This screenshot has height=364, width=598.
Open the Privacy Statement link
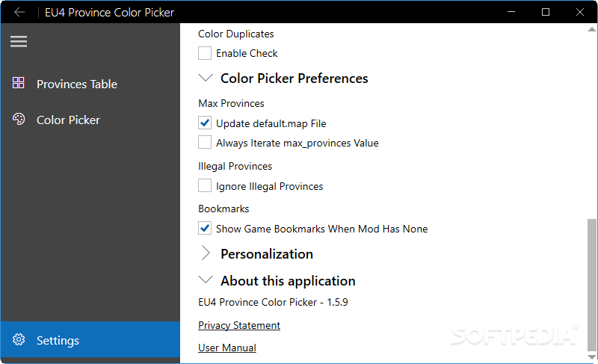tap(239, 325)
